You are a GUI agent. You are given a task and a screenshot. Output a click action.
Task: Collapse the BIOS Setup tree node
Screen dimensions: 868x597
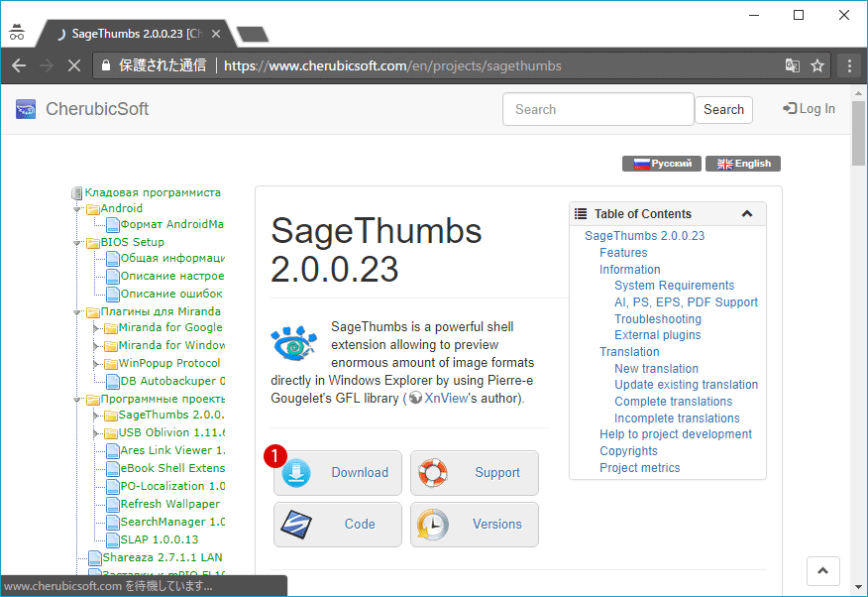[x=77, y=243]
